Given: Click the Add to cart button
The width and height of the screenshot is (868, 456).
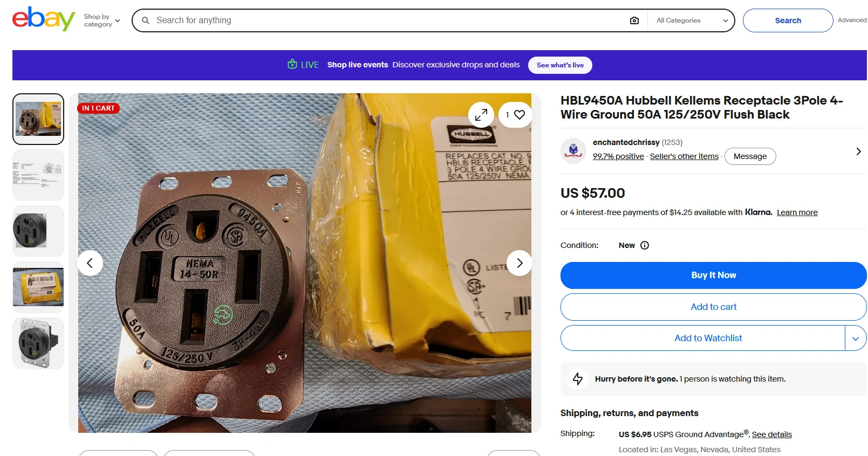Looking at the screenshot, I should point(713,307).
